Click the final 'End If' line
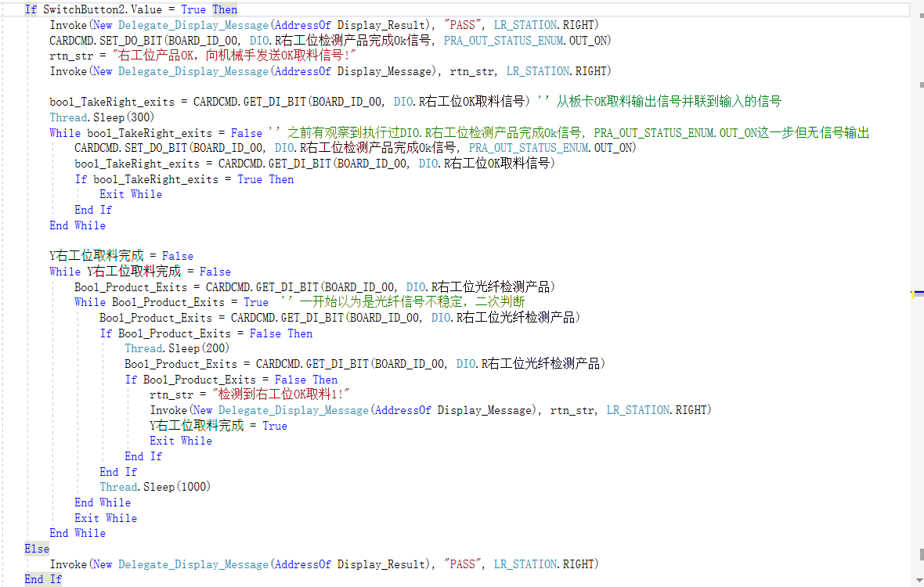 click(x=43, y=578)
